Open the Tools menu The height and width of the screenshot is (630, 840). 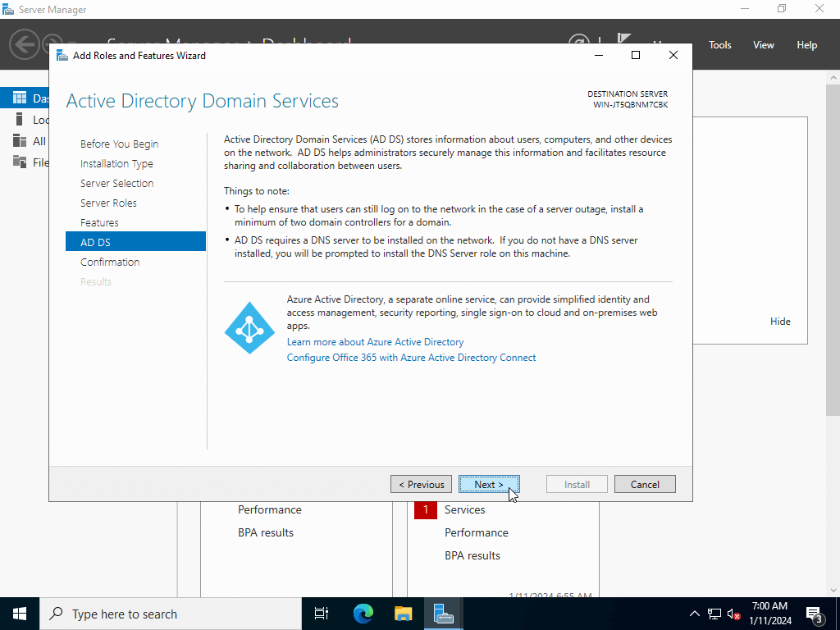[x=719, y=45]
